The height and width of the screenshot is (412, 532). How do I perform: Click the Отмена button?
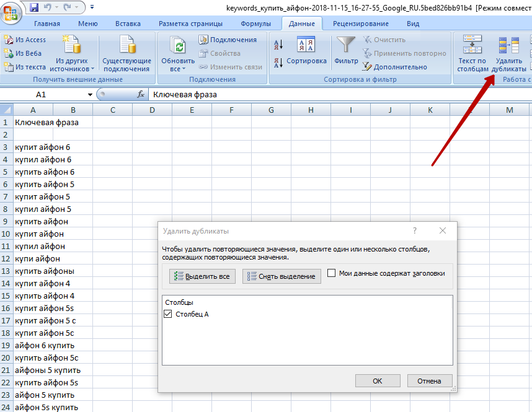click(x=428, y=381)
